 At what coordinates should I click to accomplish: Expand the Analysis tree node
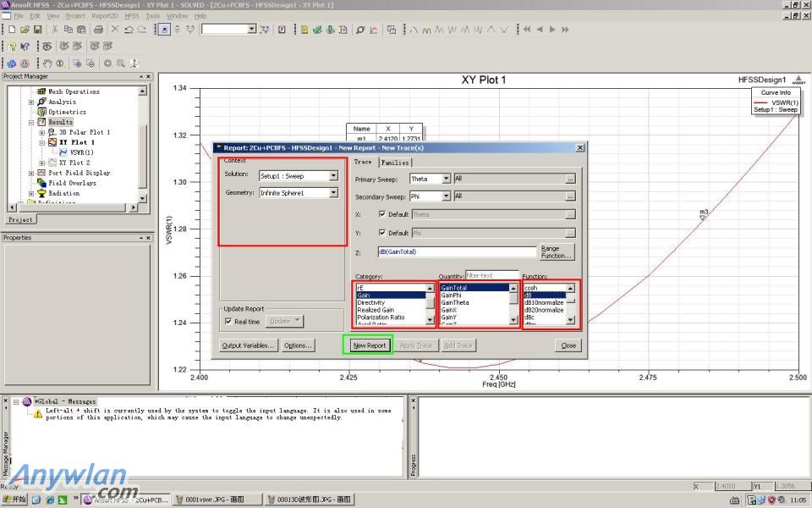click(x=31, y=102)
